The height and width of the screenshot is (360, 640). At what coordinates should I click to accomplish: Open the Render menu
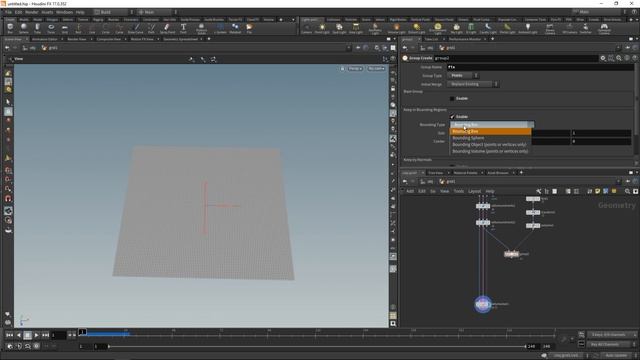click(31, 12)
